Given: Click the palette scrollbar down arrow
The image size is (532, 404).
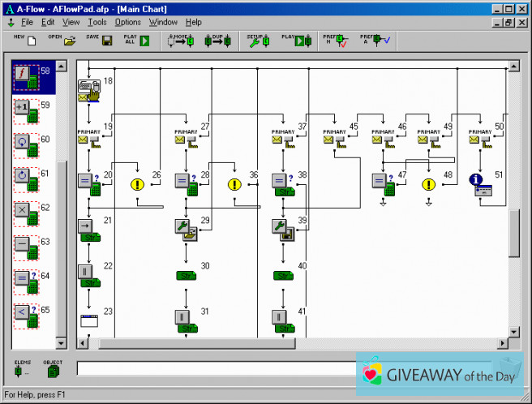Looking at the screenshot, I should tap(61, 343).
